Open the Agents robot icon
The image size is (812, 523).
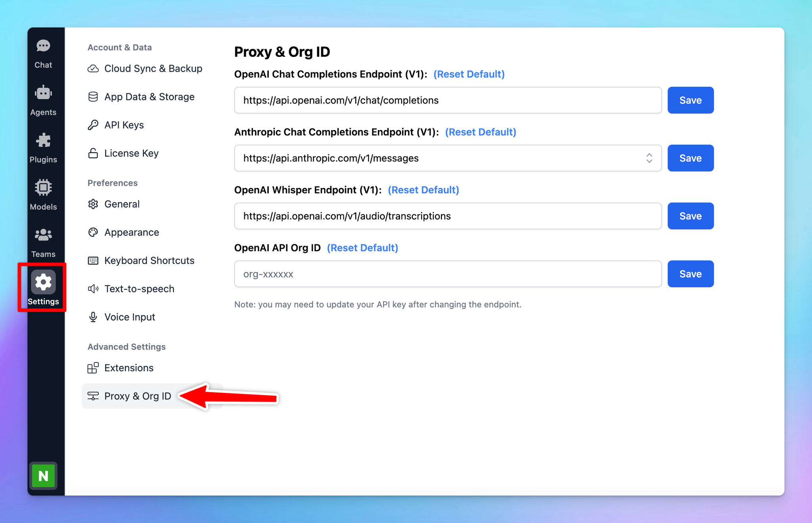click(x=43, y=93)
